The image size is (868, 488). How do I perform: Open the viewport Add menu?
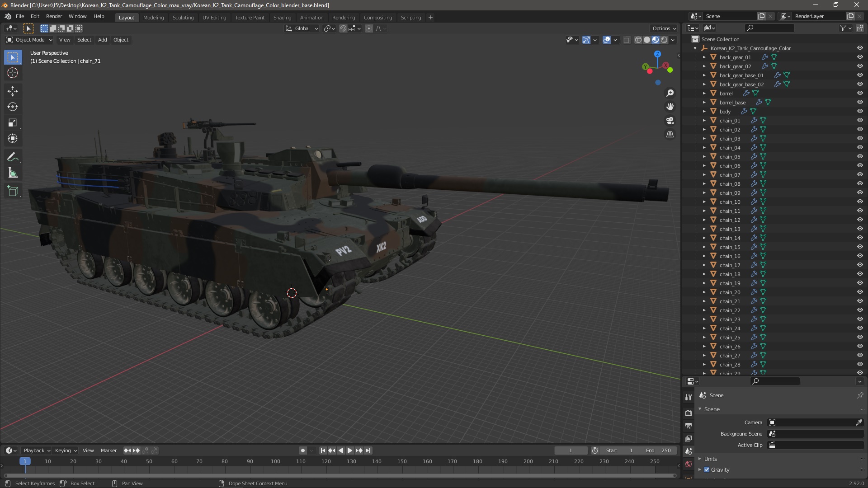pyautogui.click(x=103, y=40)
